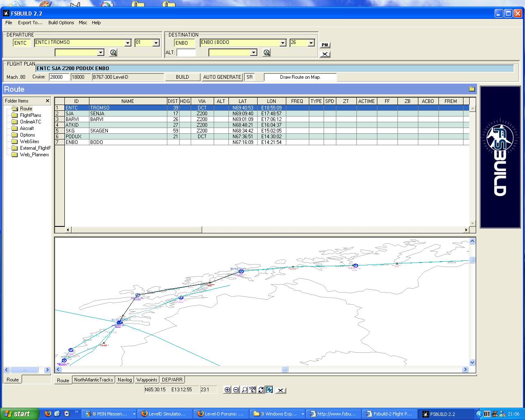Switch to Windows Explorer taskbar group
The height and width of the screenshot is (420, 525).
[278, 414]
